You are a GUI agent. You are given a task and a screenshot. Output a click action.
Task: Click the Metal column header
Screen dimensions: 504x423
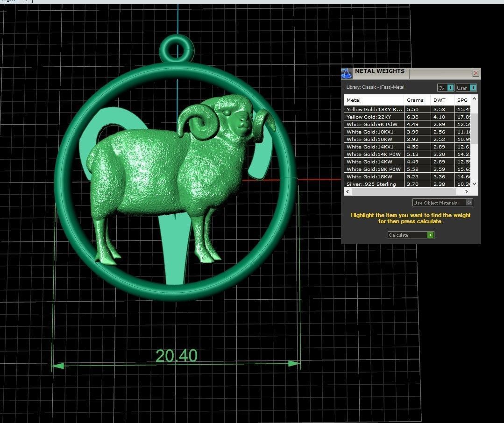coord(374,100)
